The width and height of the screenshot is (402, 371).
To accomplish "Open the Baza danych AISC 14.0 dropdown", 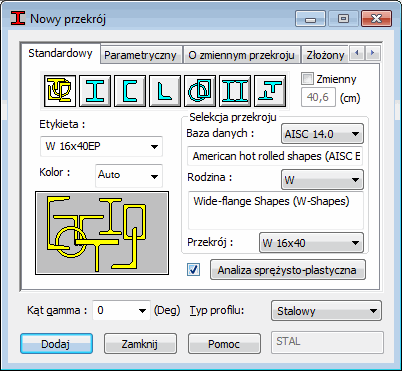I will pyautogui.click(x=322, y=134).
